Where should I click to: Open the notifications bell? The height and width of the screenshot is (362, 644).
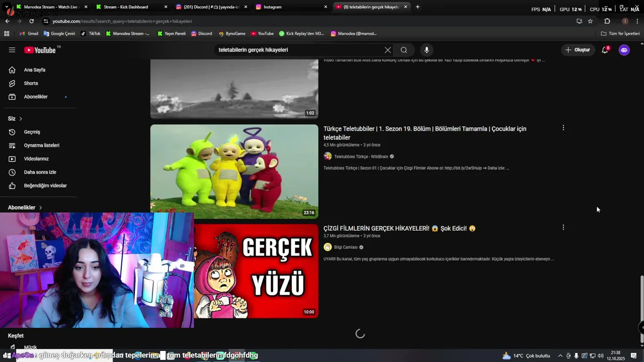coord(605,50)
